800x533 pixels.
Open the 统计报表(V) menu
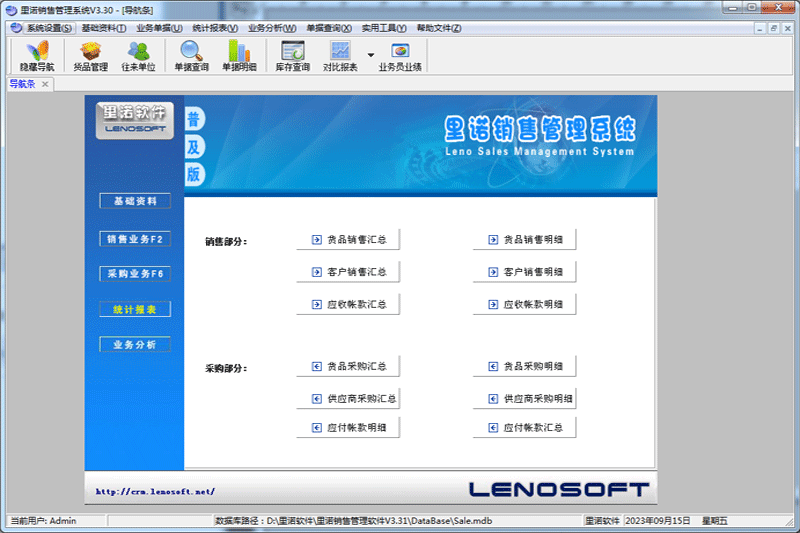[215, 28]
